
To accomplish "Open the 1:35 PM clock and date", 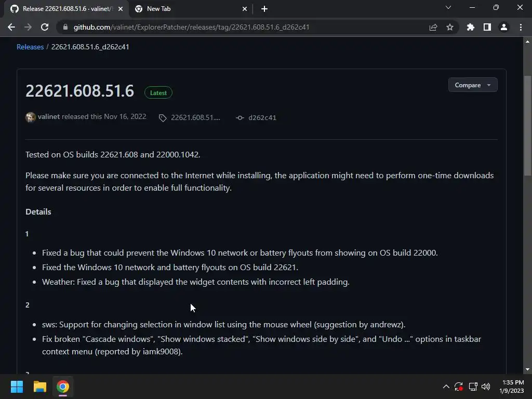I will click(512, 387).
